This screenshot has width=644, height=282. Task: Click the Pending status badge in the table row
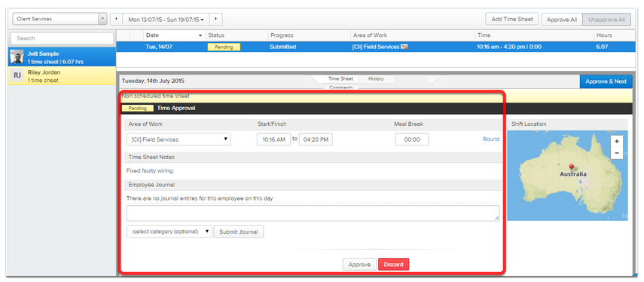224,47
